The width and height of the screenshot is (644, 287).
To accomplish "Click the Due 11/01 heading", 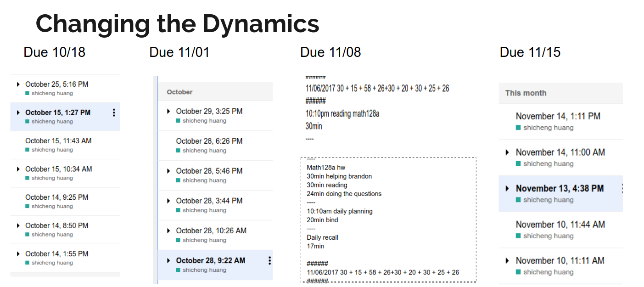I will [x=179, y=52].
